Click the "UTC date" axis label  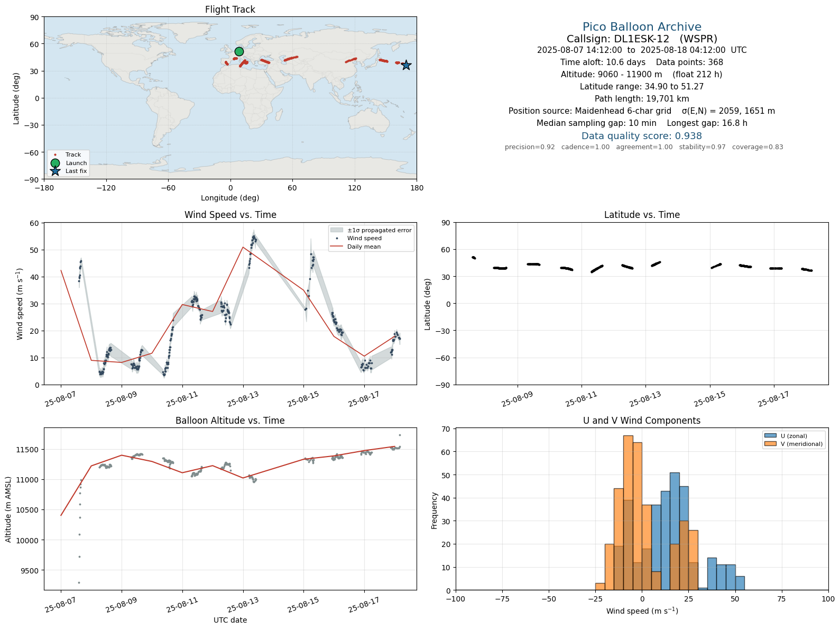coord(230,620)
